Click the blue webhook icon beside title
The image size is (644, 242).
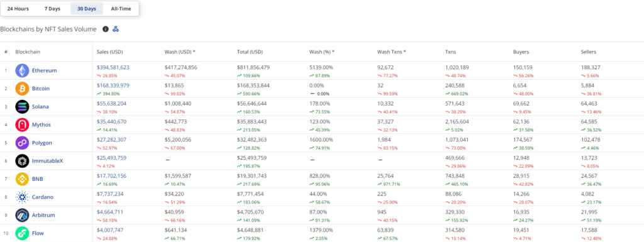(x=116, y=29)
